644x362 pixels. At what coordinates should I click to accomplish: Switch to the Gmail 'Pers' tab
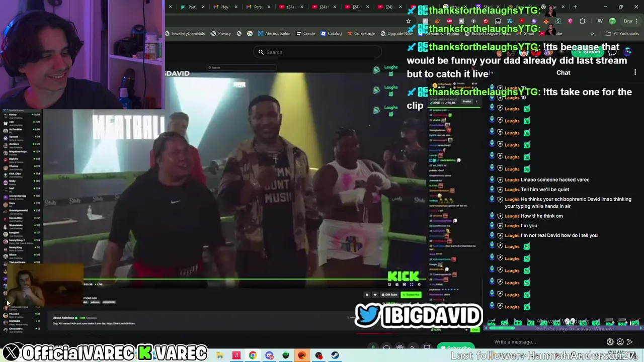(x=254, y=7)
